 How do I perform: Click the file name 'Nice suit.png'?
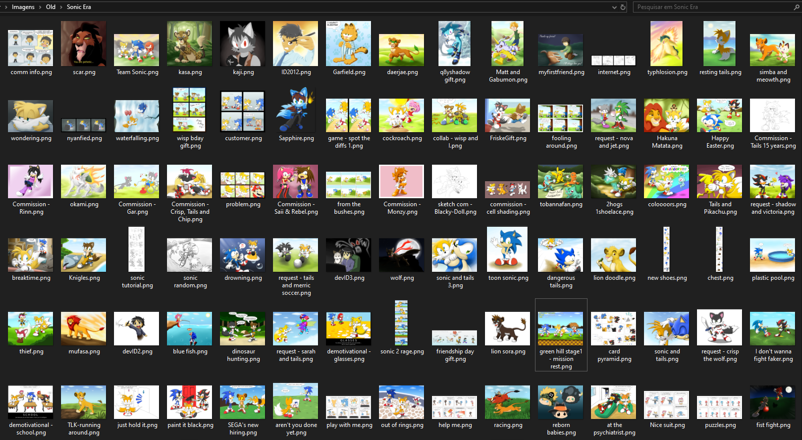pos(667,425)
